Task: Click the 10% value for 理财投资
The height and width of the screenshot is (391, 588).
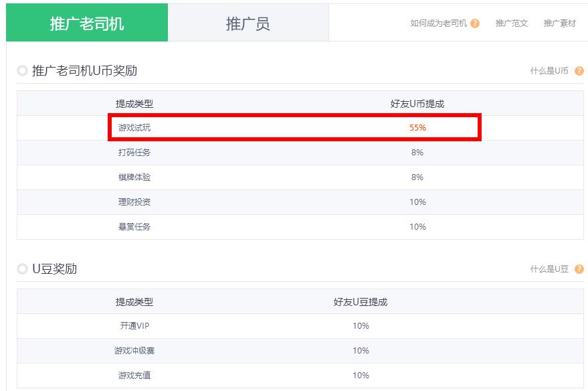Action: click(x=417, y=202)
